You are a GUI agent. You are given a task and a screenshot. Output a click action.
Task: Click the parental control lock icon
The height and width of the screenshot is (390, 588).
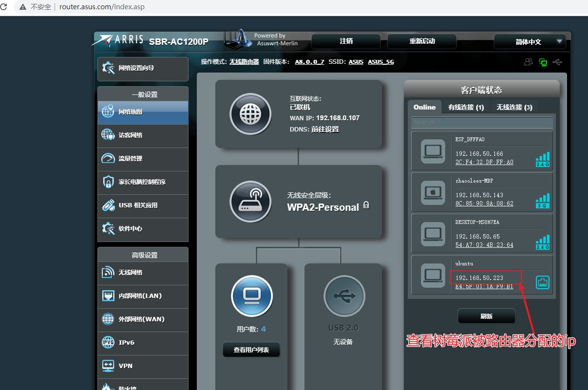click(108, 182)
